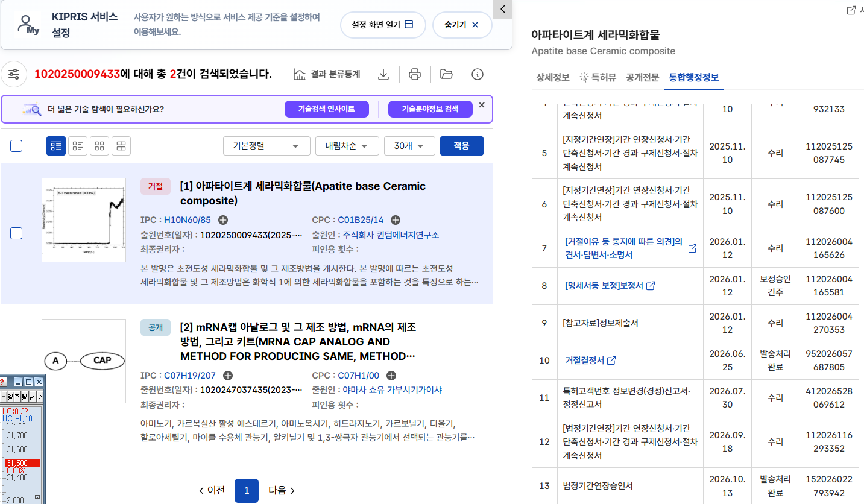Expand IPC plus icon next to C07H19/207
The image size is (864, 504).
(x=228, y=376)
